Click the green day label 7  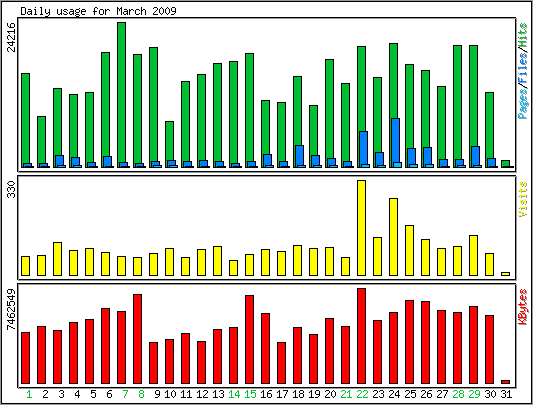[x=125, y=394]
